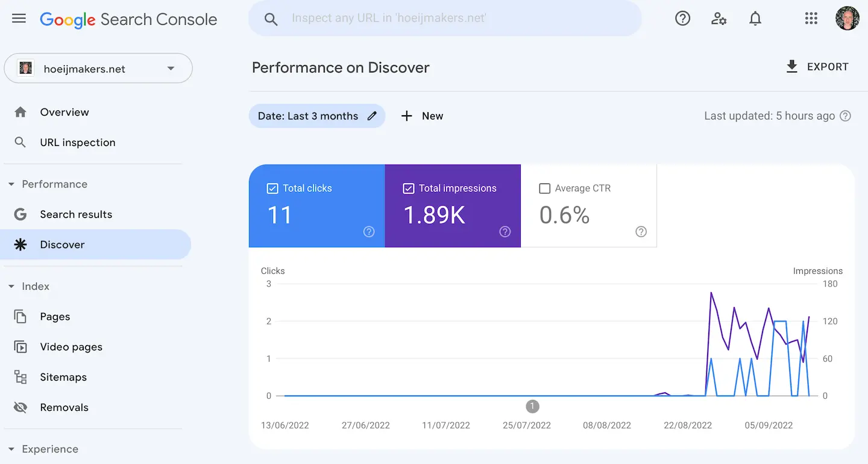Viewport: 868px width, 464px height.
Task: Disable the Total clicks metric
Action: [272, 188]
